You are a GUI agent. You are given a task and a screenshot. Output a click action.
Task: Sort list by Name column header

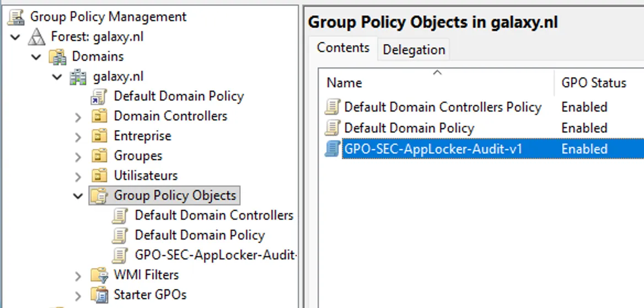[x=437, y=83]
